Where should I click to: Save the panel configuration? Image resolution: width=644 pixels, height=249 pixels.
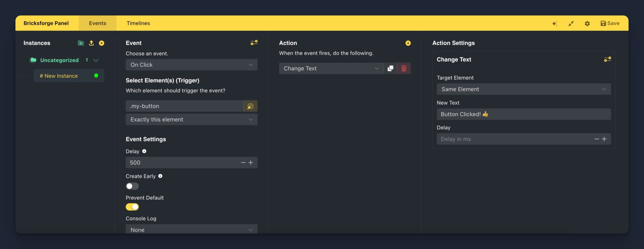(609, 23)
